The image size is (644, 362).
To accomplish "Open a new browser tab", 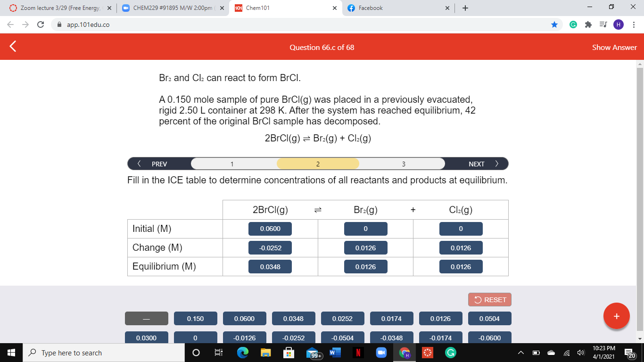I will click(x=465, y=8).
